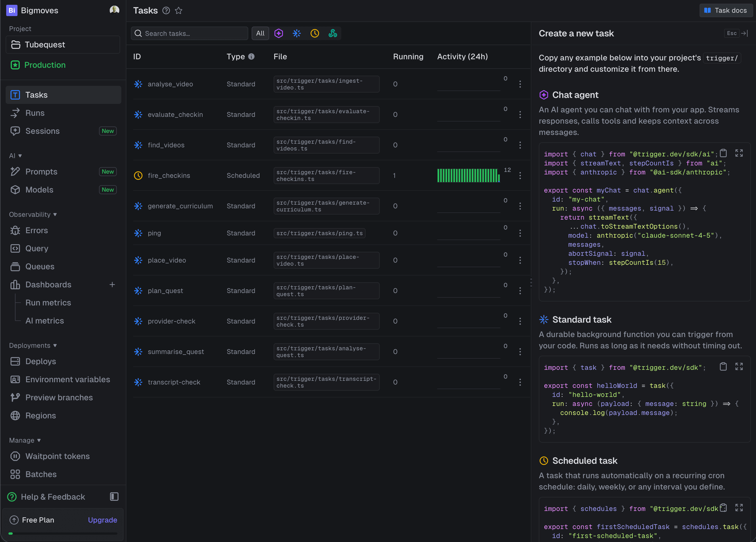This screenshot has width=756, height=542.
Task: Favorite the Tasks page with star icon
Action: pyautogui.click(x=179, y=11)
